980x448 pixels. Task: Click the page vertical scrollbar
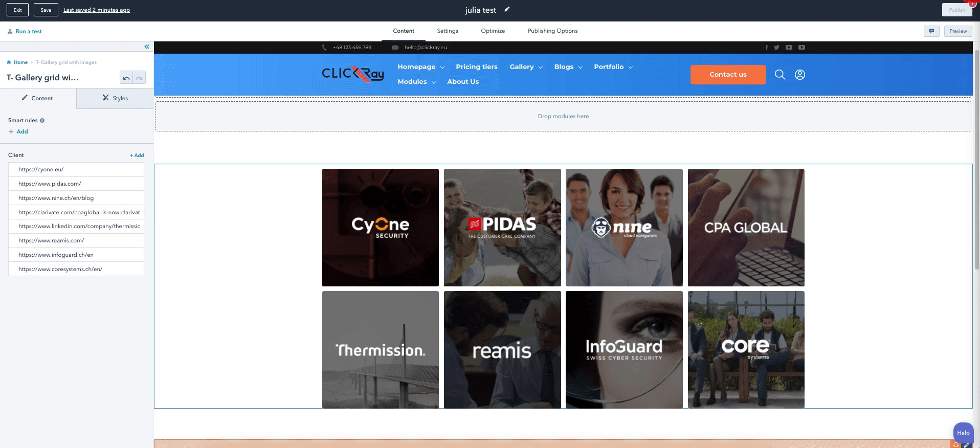point(976,159)
